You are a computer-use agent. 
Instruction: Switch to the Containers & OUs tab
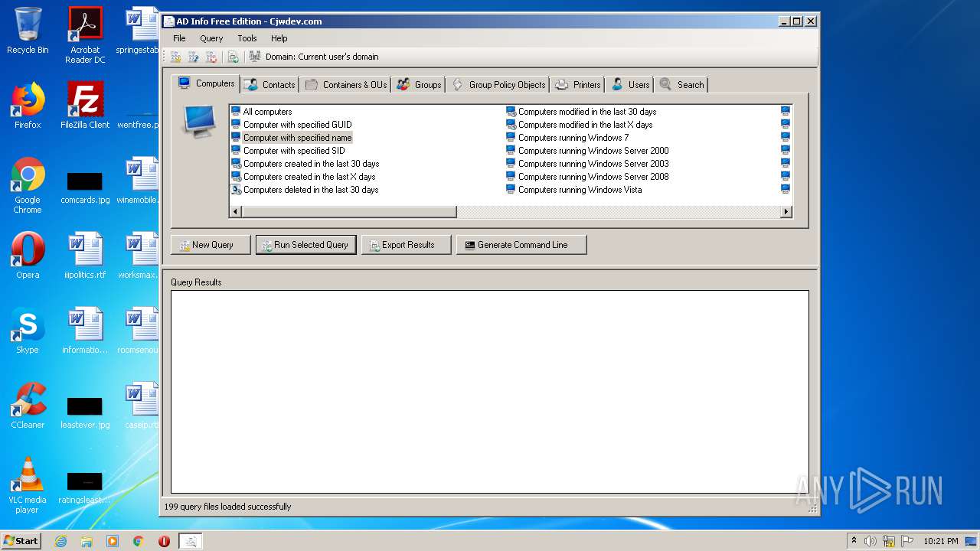click(345, 85)
